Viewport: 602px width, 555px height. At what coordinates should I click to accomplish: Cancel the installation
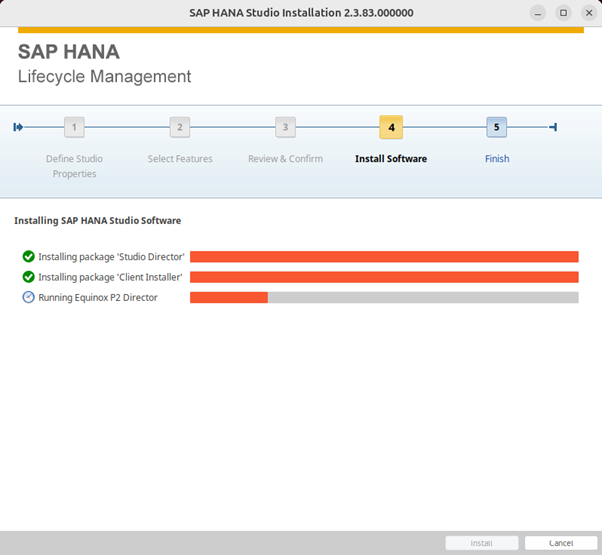561,543
